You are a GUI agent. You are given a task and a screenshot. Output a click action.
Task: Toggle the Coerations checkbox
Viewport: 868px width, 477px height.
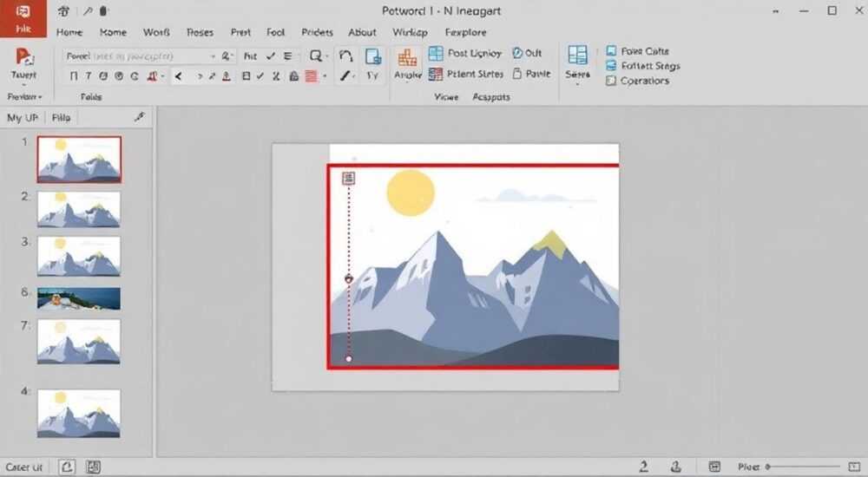pyautogui.click(x=637, y=81)
